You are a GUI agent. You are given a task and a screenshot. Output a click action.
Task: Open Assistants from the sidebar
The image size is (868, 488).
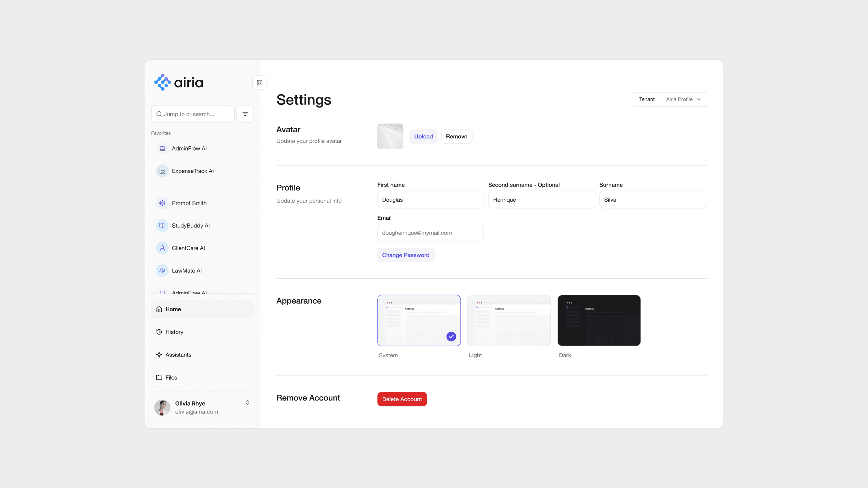178,355
